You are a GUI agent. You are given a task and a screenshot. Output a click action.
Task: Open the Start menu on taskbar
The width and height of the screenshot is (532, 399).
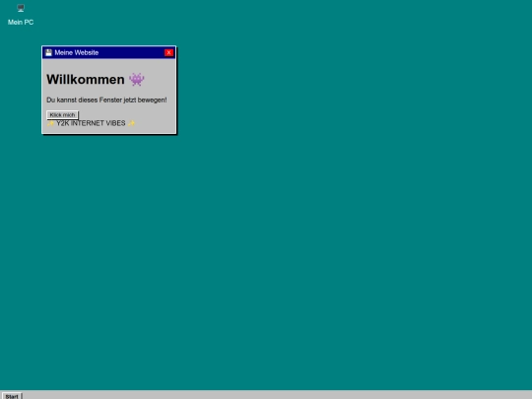tap(12, 396)
